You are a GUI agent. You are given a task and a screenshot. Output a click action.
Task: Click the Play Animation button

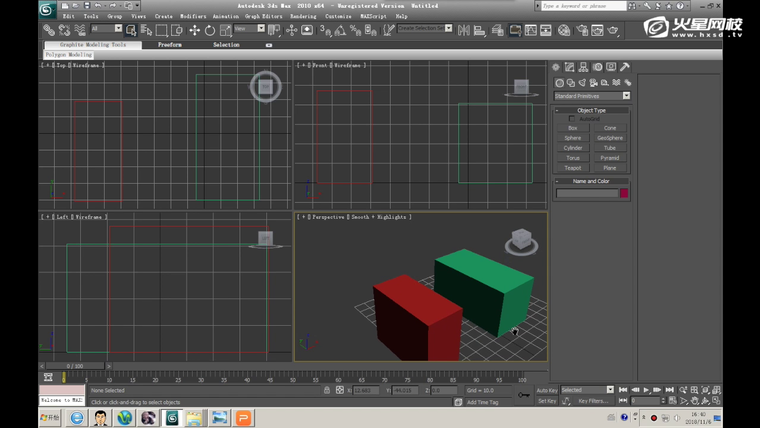pos(646,390)
